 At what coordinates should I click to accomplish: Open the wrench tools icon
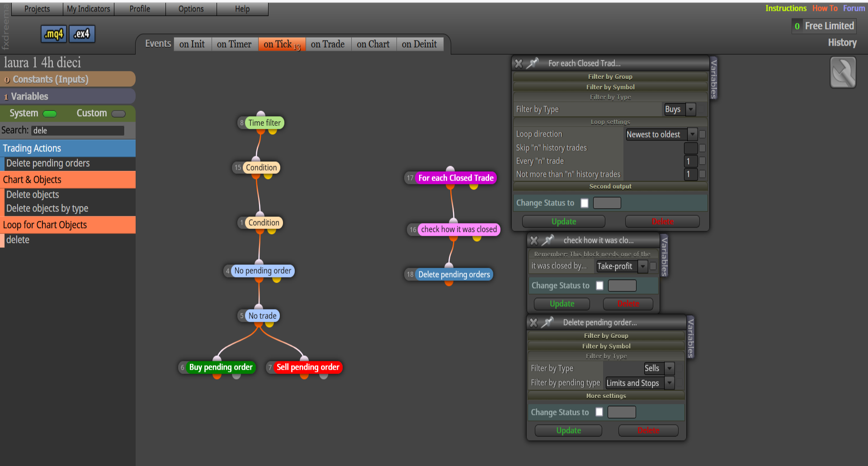[x=843, y=72]
